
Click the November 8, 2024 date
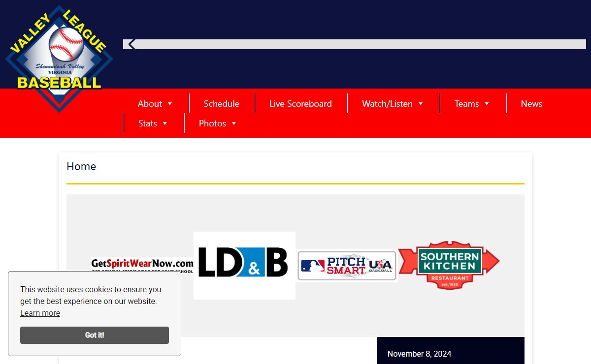[x=419, y=354]
